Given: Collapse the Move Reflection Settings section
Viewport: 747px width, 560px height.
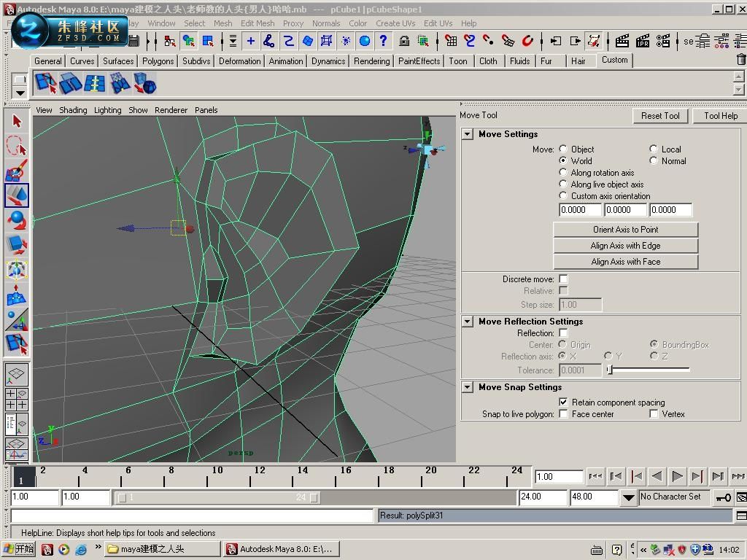Looking at the screenshot, I should 468,322.
